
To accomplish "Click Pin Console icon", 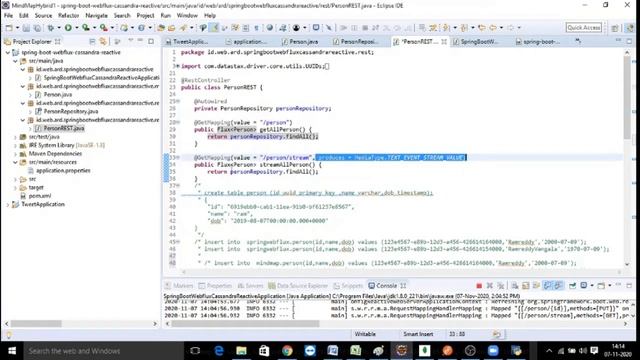I will [573, 286].
